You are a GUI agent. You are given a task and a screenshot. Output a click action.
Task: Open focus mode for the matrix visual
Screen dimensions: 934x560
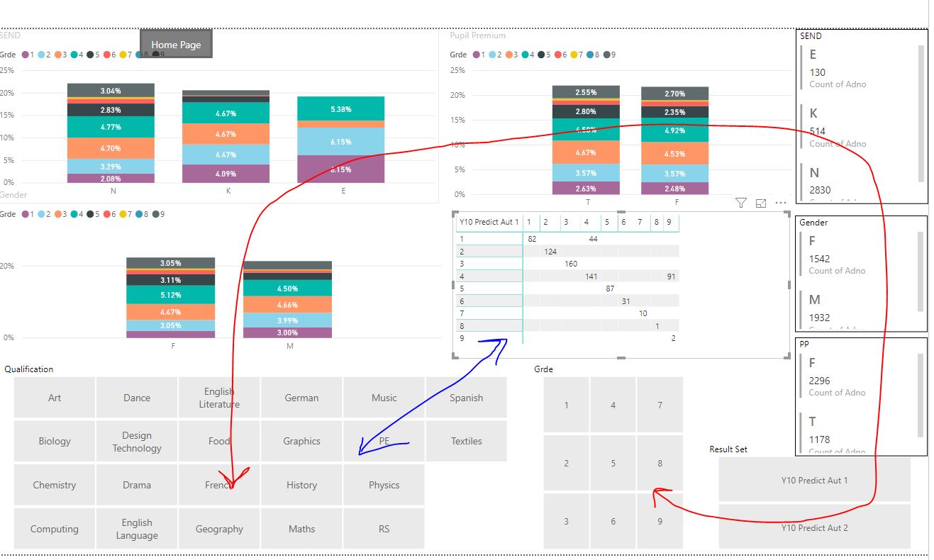761,203
